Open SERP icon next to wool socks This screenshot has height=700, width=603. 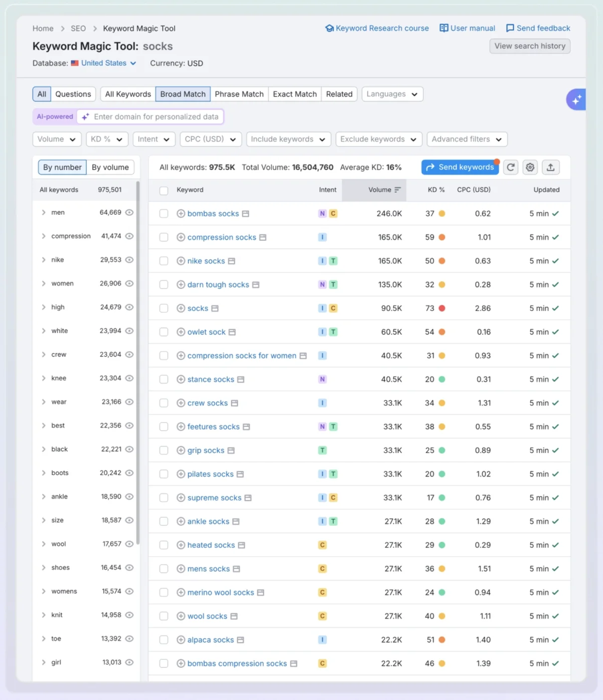point(234,616)
